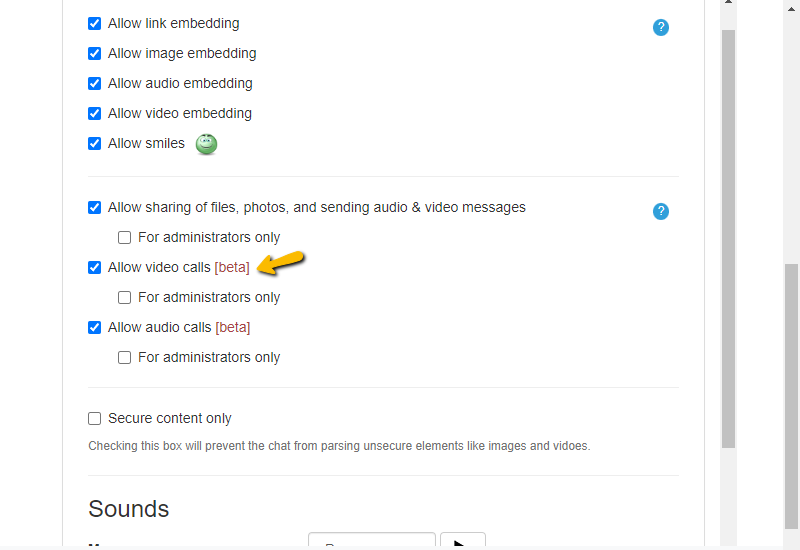Toggle Allow audio embedding checkbox
The image size is (800, 550).
(94, 84)
